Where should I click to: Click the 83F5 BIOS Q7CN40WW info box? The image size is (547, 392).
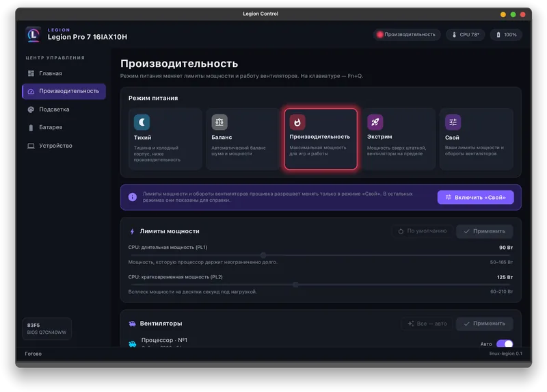click(46, 328)
